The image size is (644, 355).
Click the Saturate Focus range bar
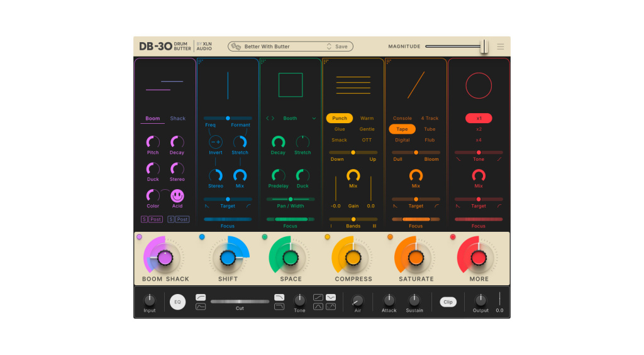point(416,219)
